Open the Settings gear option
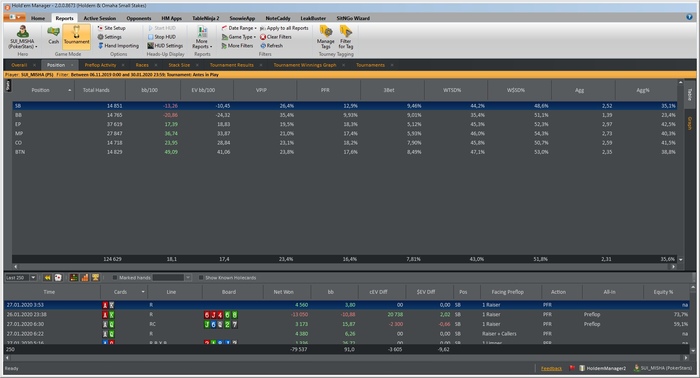Image resolution: width=700 pixels, height=378 pixels. (110, 37)
